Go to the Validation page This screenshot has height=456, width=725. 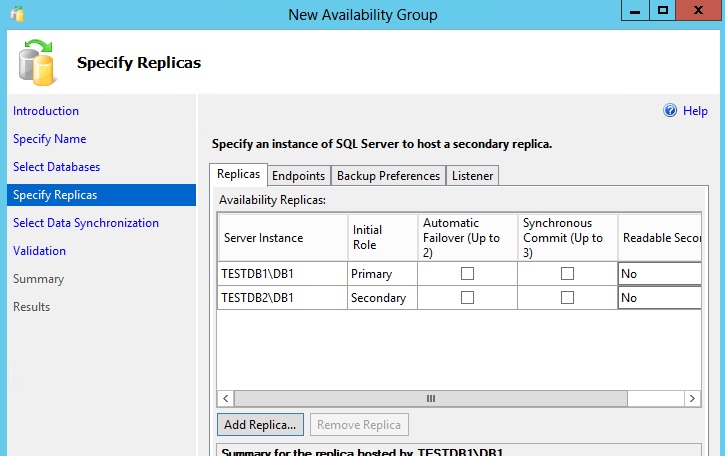39,251
